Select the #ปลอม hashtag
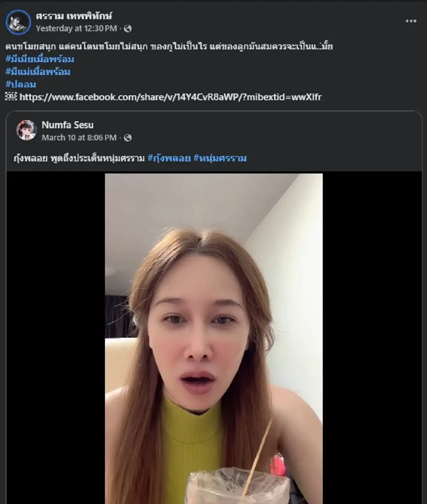The width and height of the screenshot is (427, 504). pos(21,84)
